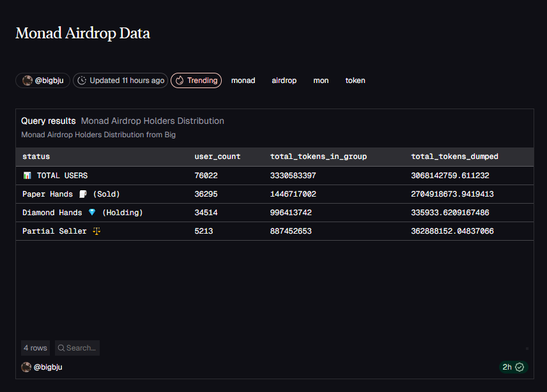Click the paper emoji in Paper Hands row

83,194
